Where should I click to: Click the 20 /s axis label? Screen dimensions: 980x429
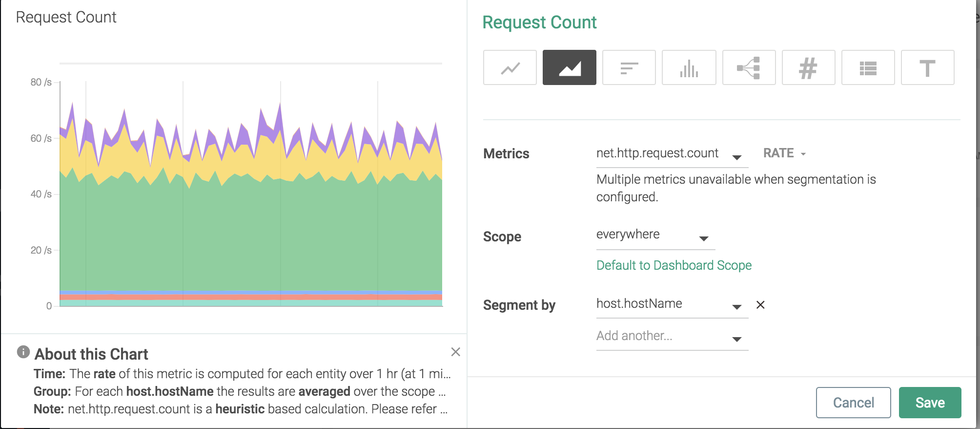pyautogui.click(x=41, y=250)
